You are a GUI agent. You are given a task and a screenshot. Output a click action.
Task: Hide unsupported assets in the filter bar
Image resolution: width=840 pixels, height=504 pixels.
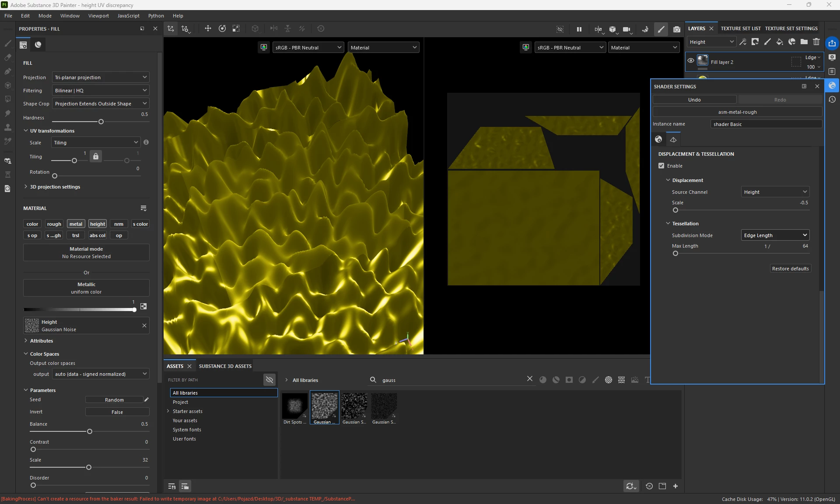pyautogui.click(x=269, y=380)
